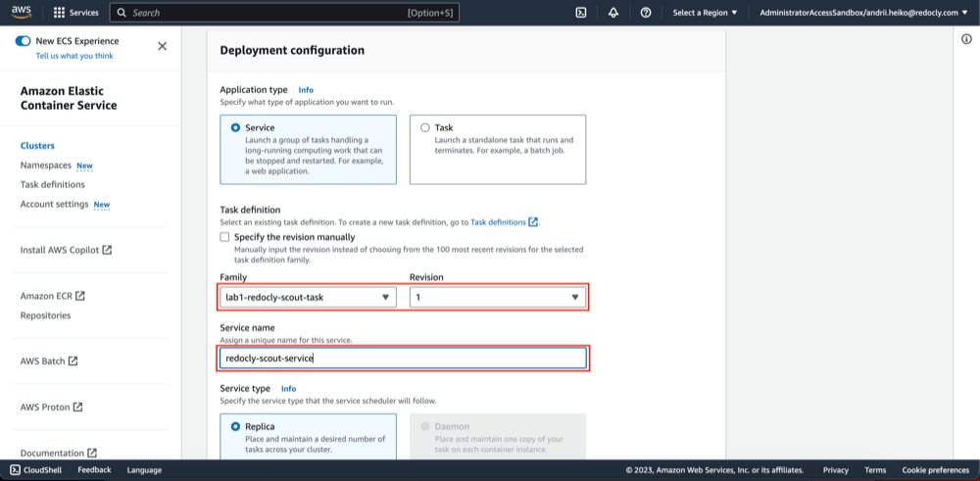Follow the Task definitions link
The height and width of the screenshot is (481, 980).
pyautogui.click(x=498, y=221)
